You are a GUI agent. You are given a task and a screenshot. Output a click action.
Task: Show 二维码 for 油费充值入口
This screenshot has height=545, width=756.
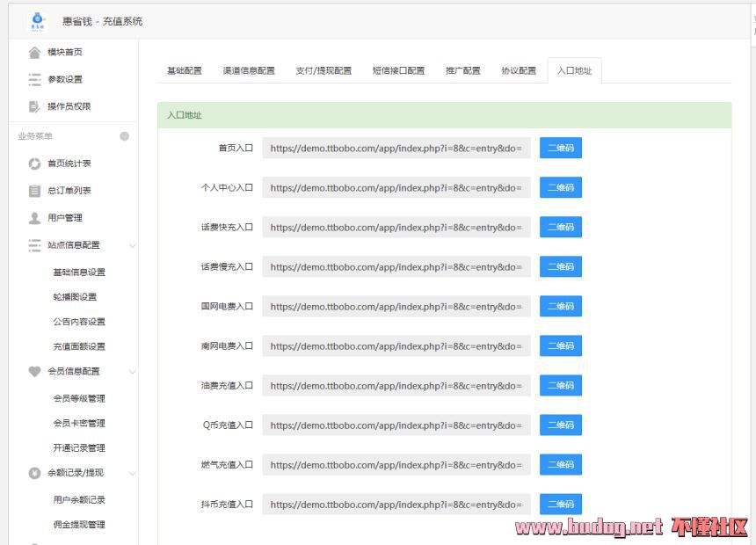[x=560, y=386]
